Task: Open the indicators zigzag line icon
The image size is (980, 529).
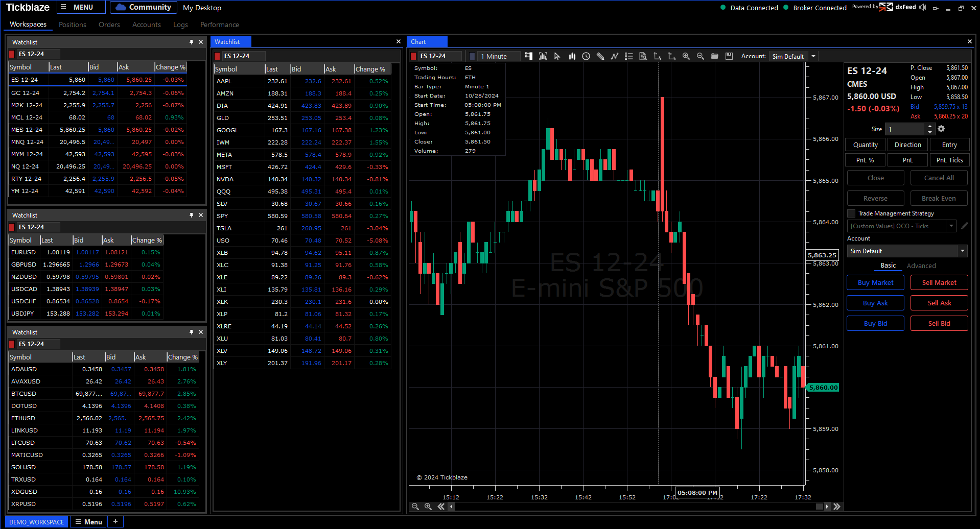Action: tap(615, 56)
